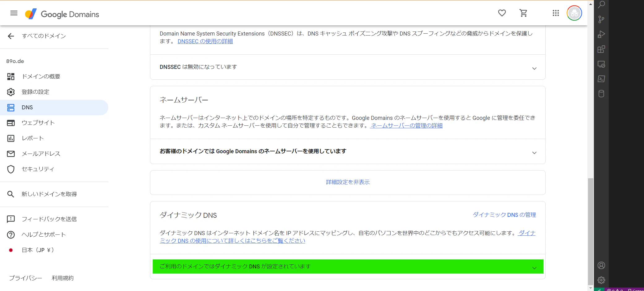
Task: Open レポート in the sidebar
Action: pyautogui.click(x=54, y=138)
